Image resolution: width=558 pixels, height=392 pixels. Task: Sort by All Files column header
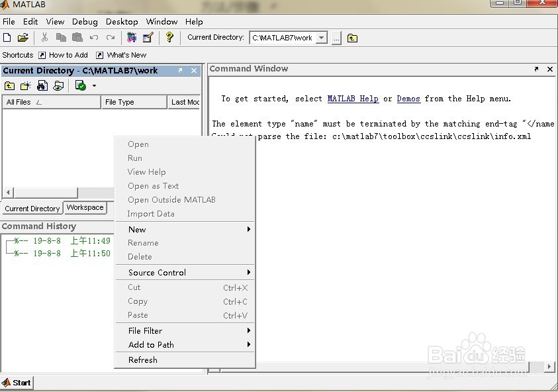52,102
